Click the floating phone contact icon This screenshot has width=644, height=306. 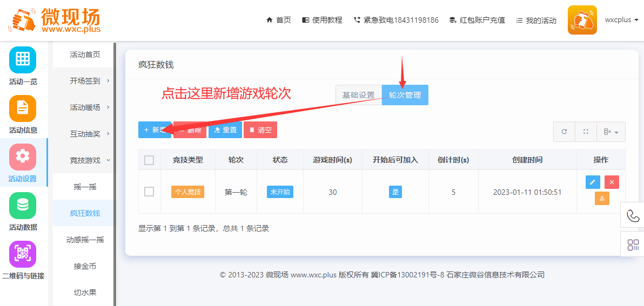[632, 215]
